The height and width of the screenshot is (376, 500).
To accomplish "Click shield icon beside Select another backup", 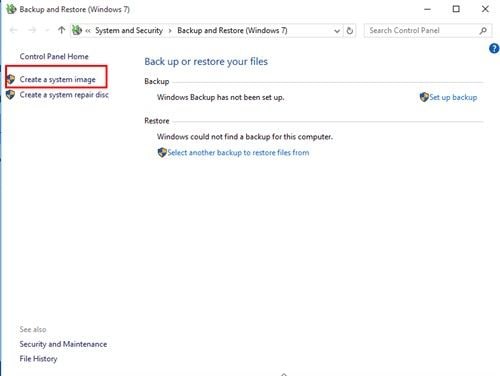I will tap(162, 153).
